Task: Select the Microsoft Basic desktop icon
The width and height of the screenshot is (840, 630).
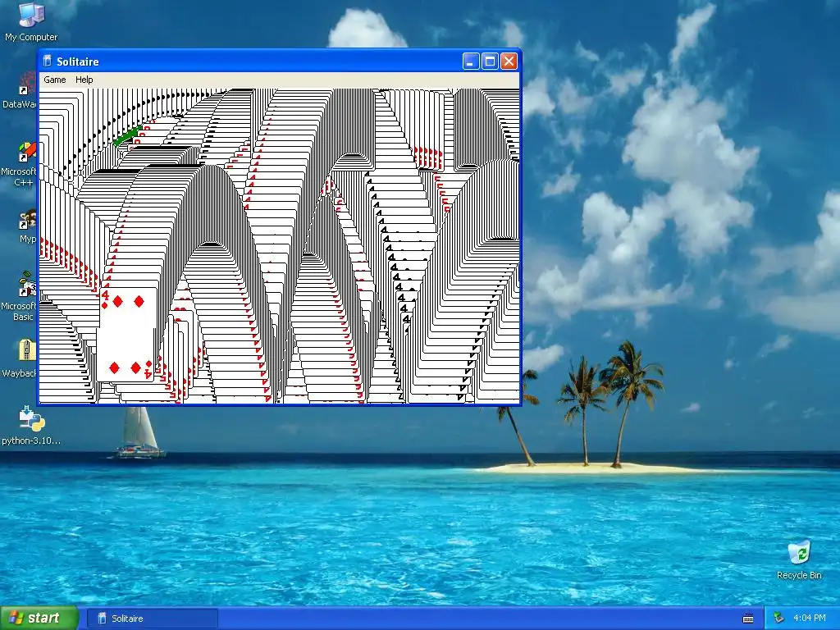Action: pos(27,285)
